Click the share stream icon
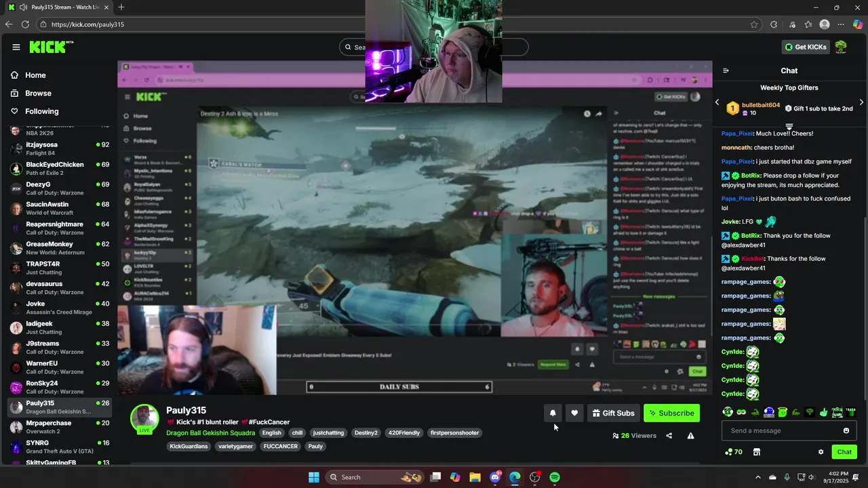Image resolution: width=868 pixels, height=488 pixels. [669, 436]
